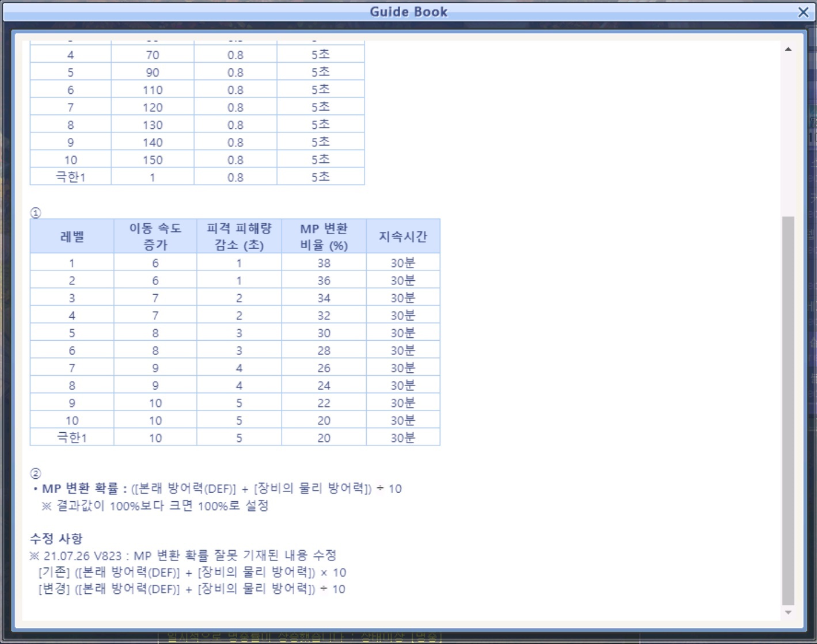Click 극한1 in the row with 30분
This screenshot has width=817, height=644.
click(x=72, y=438)
